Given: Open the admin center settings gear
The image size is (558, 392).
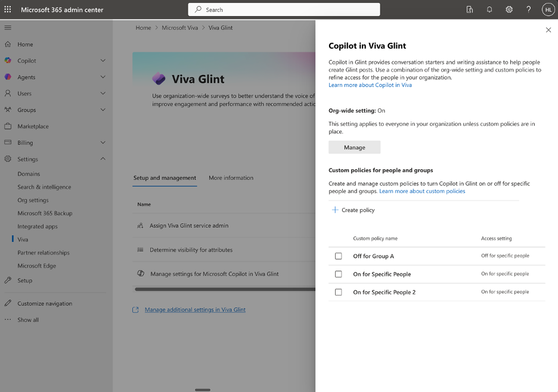Looking at the screenshot, I should point(509,9).
